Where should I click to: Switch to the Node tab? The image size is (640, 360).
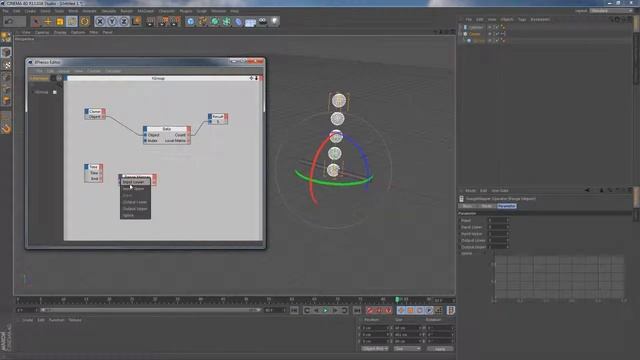click(x=487, y=206)
